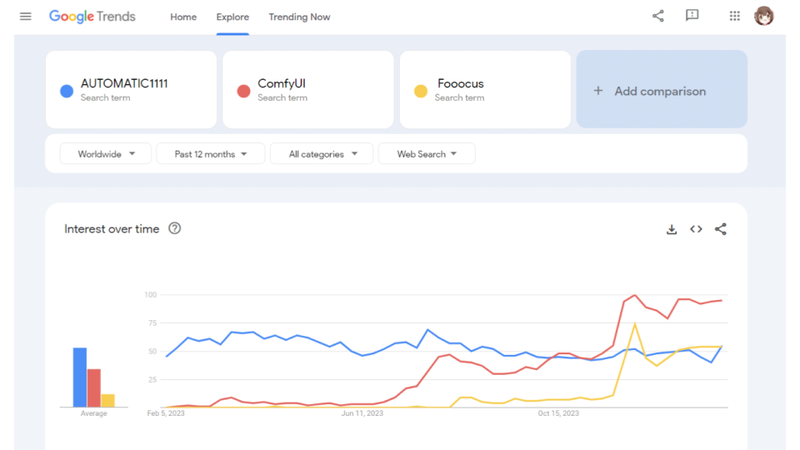Go to the Home tab
Image resolution: width=800 pixels, height=450 pixels.
coord(183,17)
